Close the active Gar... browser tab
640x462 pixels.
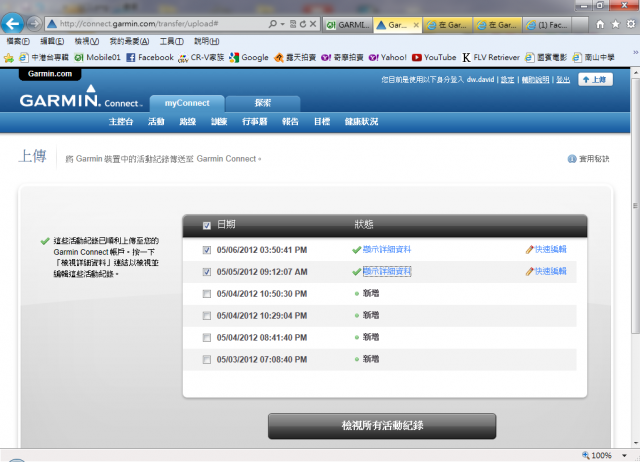pos(416,25)
